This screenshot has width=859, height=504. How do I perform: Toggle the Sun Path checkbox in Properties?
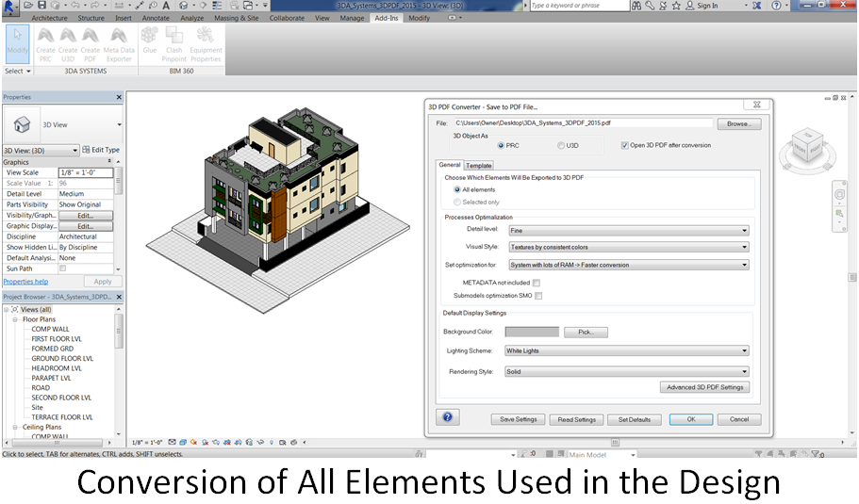(x=62, y=268)
